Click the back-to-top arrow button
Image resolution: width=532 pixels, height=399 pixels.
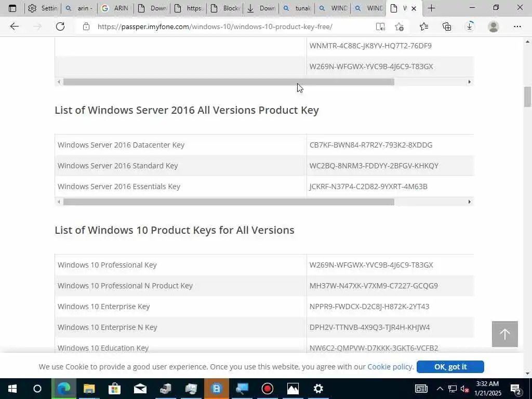(x=505, y=334)
